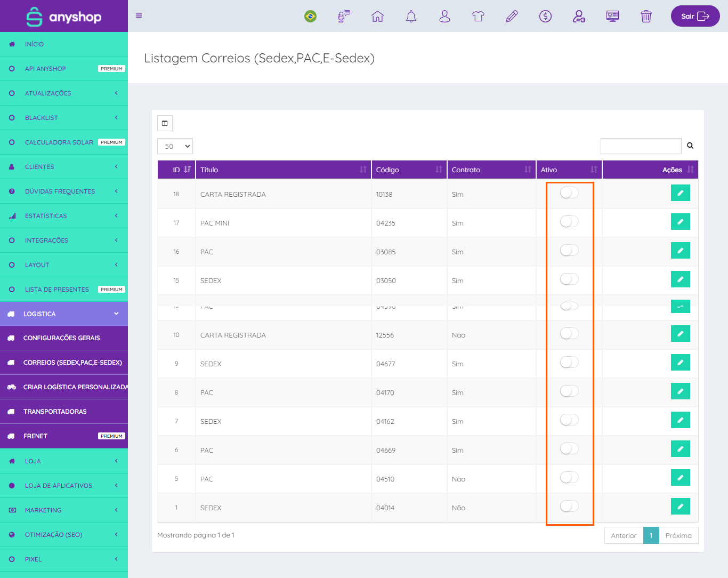Expand the Clientes sidebar menu
The width and height of the screenshot is (728, 578).
[x=64, y=167]
